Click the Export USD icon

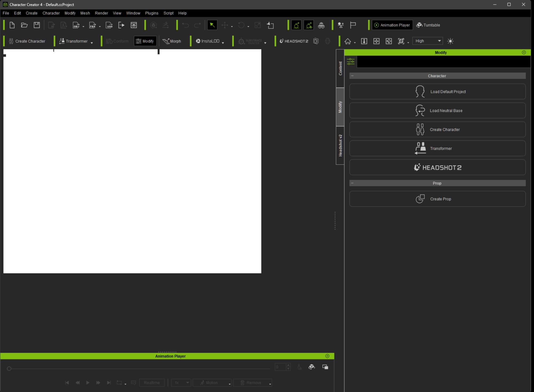pyautogui.click(x=109, y=25)
